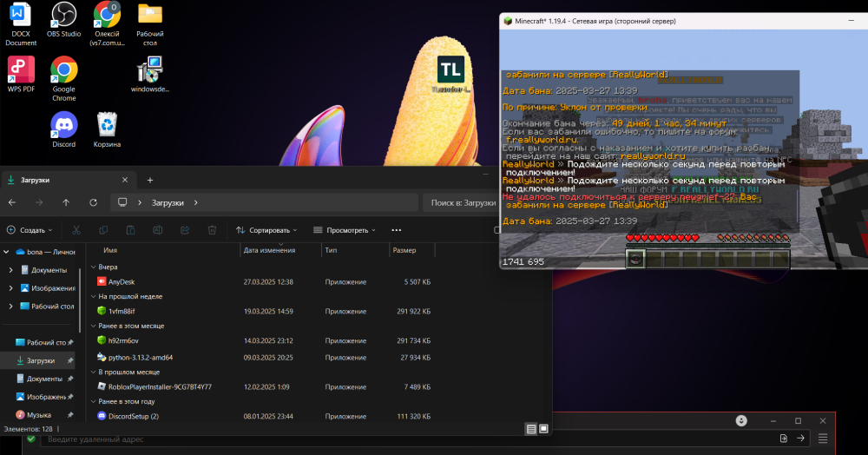Open the DOCX Document desktop icon
The image size is (868, 455).
[x=21, y=24]
